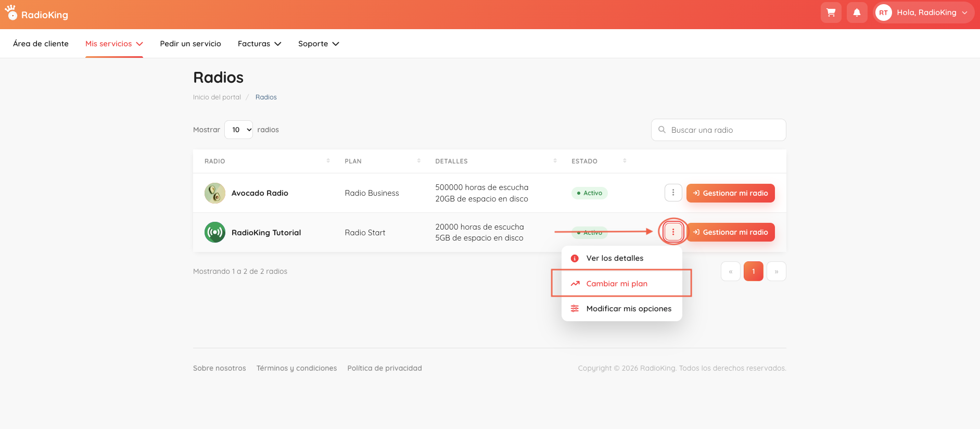Open the shopping cart icon
980x429 pixels.
[x=831, y=12]
